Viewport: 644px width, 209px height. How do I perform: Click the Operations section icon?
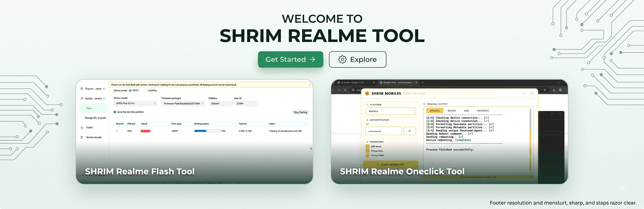(x=367, y=142)
